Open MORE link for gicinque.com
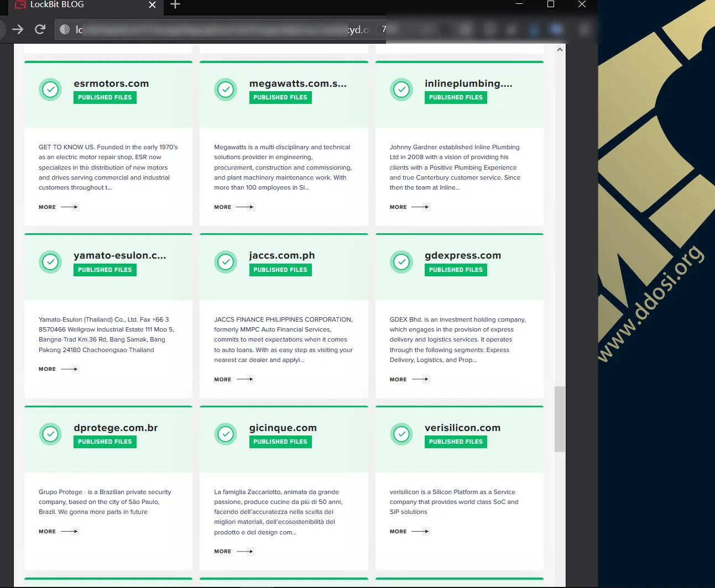Viewport: 715px width, 588px height. click(234, 552)
